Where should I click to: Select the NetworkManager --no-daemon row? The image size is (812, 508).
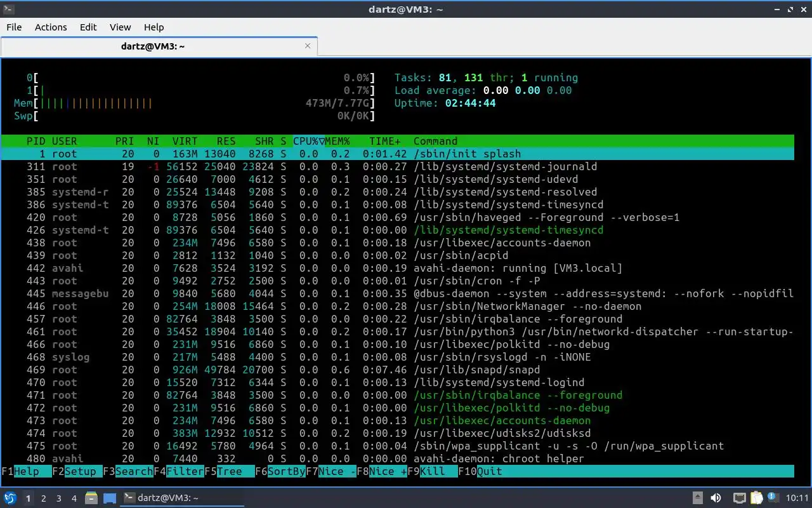pyautogui.click(x=397, y=306)
